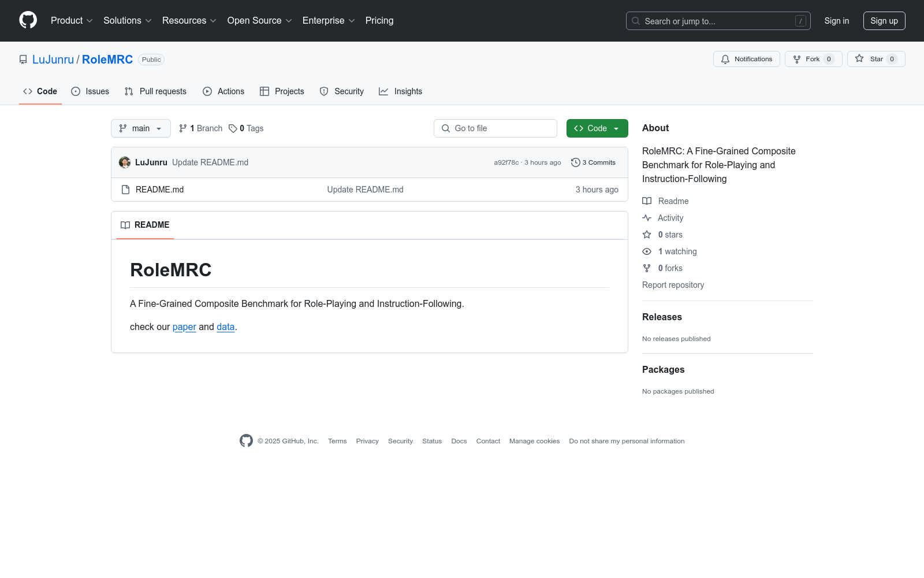Click the Notifications bell button

pyautogui.click(x=747, y=59)
